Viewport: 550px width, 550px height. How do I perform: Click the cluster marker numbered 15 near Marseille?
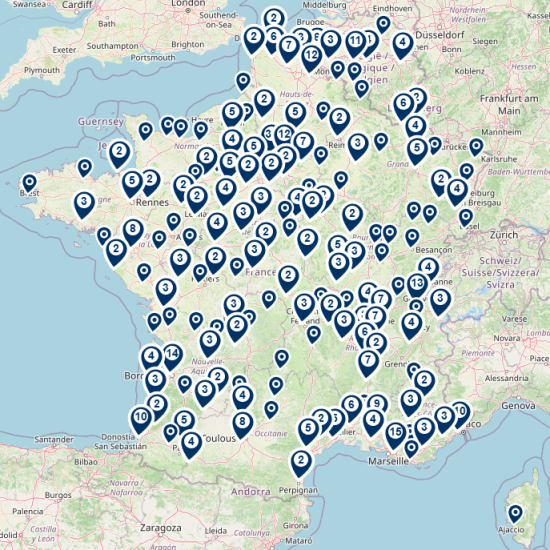click(x=395, y=435)
